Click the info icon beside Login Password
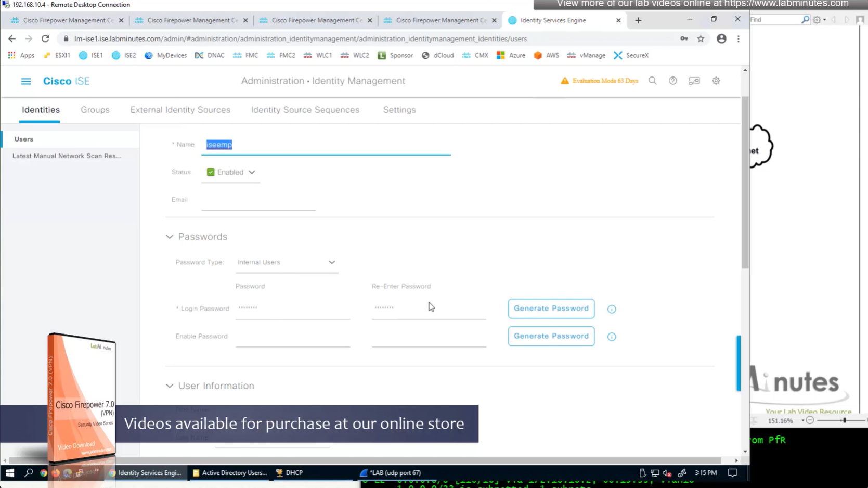This screenshot has height=488, width=868. pos(612,309)
